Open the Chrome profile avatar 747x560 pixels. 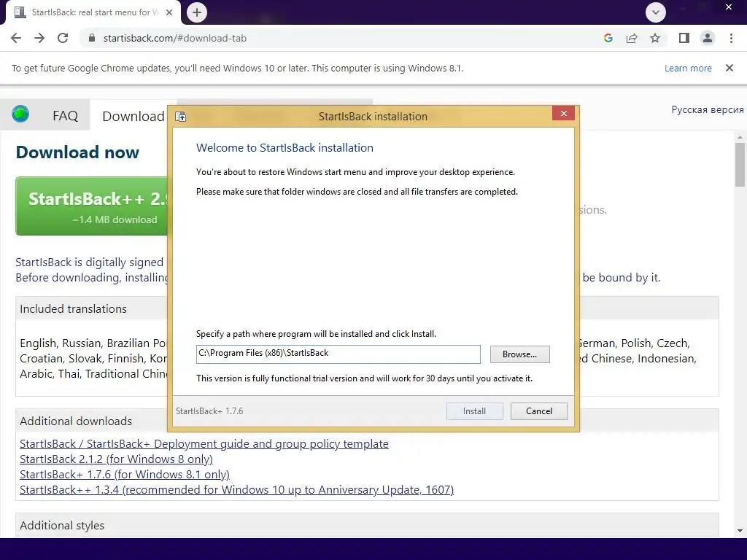[708, 38]
